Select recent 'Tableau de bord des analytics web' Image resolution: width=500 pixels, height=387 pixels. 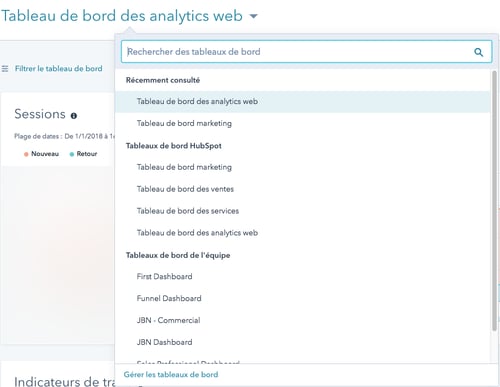tap(303, 101)
